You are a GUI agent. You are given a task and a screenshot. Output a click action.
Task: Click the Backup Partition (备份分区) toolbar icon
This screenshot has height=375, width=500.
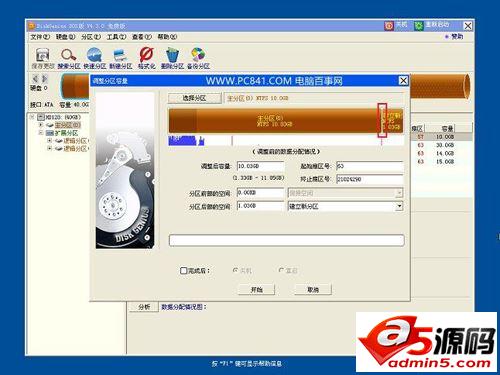(198, 55)
